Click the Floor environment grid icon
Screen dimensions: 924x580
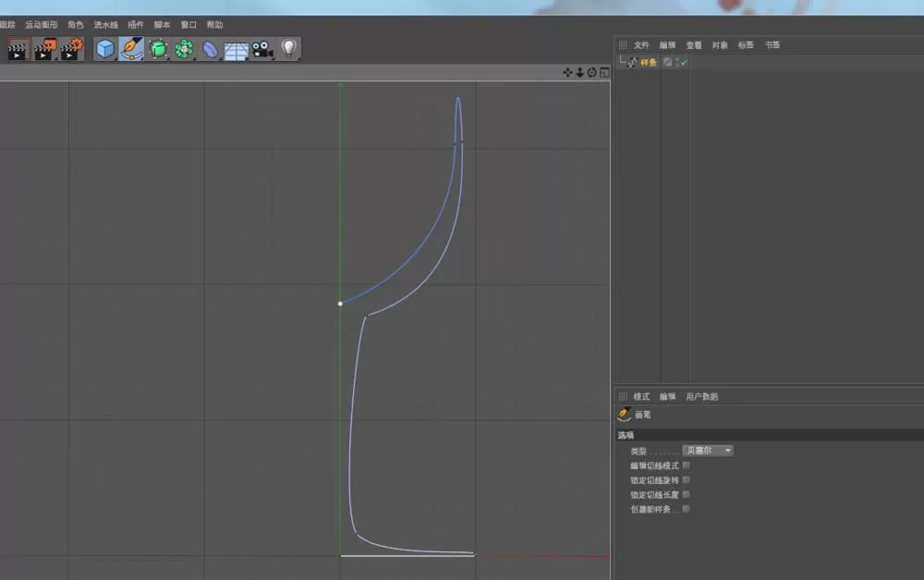[x=236, y=50]
